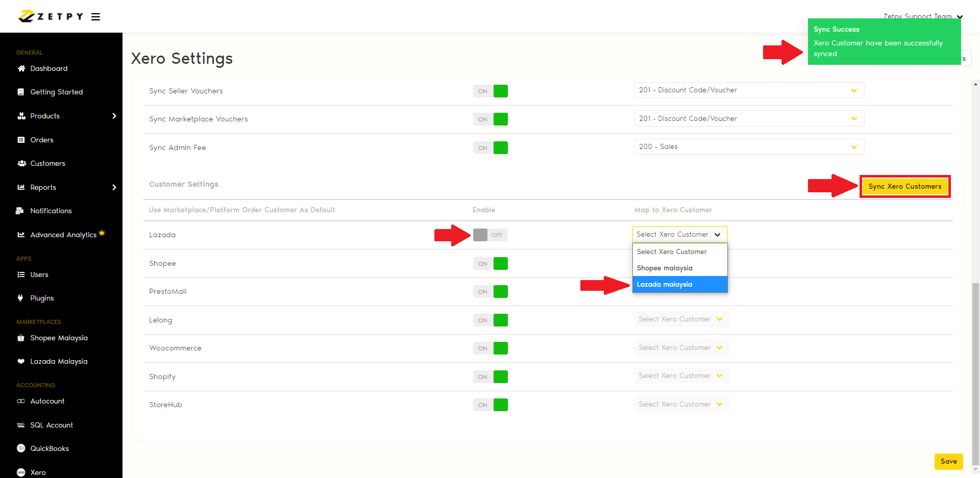Image resolution: width=980 pixels, height=478 pixels.
Task: Click the Customers people icon
Action: click(x=21, y=163)
